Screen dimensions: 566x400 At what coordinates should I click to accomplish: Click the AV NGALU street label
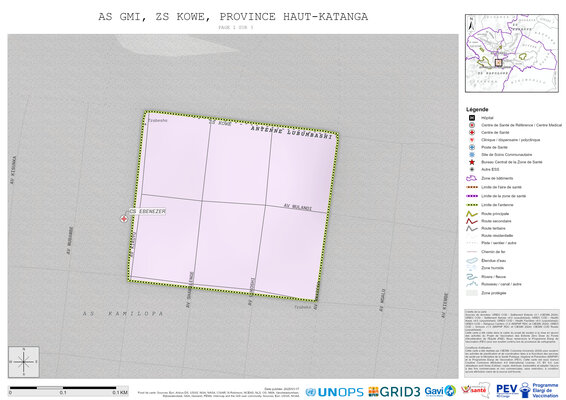382,300
